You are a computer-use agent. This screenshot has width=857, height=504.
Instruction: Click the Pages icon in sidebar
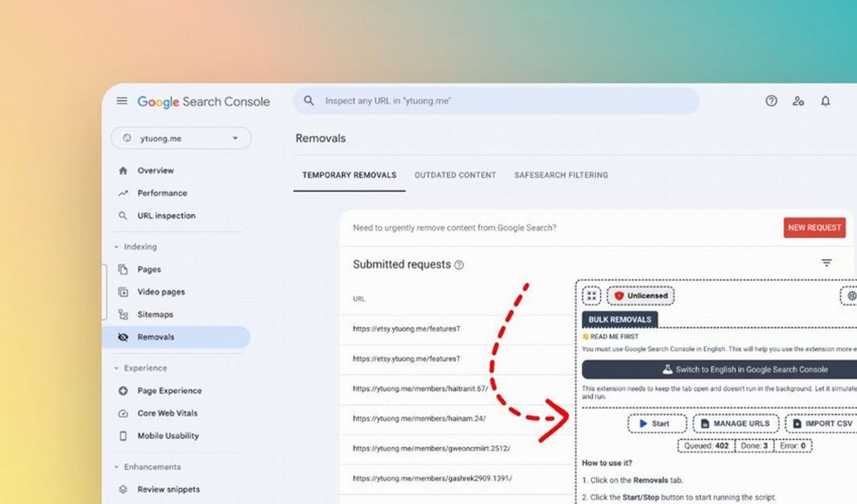(x=123, y=269)
